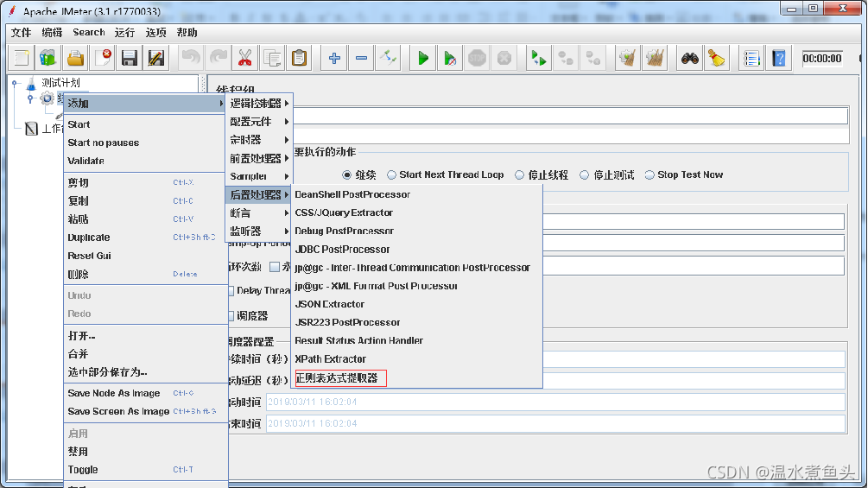Image resolution: width=868 pixels, height=488 pixels.
Task: Toggle the 调度器 checkbox
Action: point(231,316)
